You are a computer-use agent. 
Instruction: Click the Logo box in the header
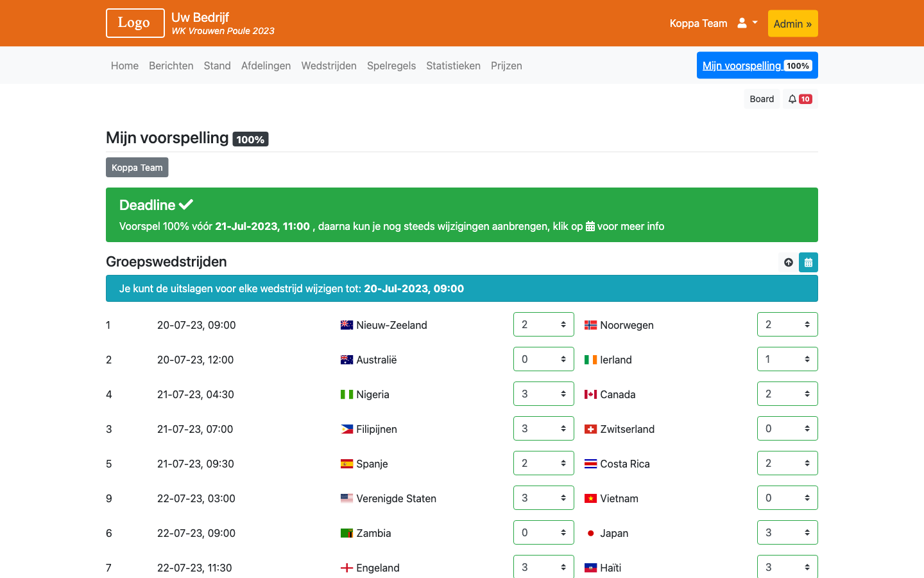point(135,23)
